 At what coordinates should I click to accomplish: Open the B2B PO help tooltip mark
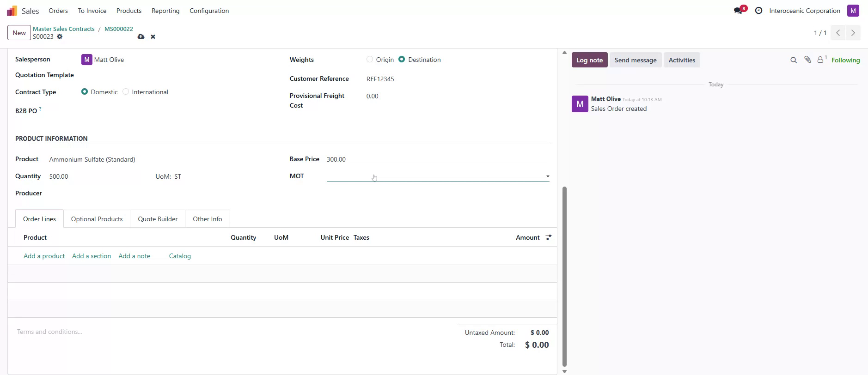point(40,109)
